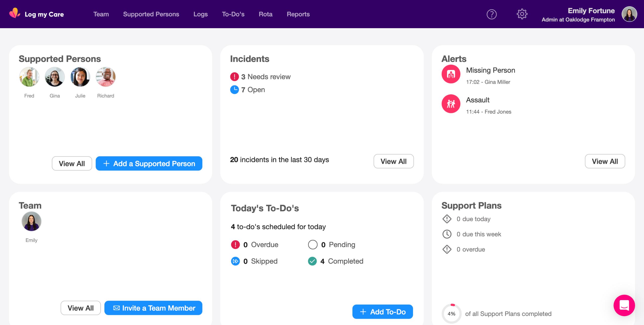This screenshot has height=325, width=644.
Task: Click the Missing Person alert icon
Action: pos(451,74)
